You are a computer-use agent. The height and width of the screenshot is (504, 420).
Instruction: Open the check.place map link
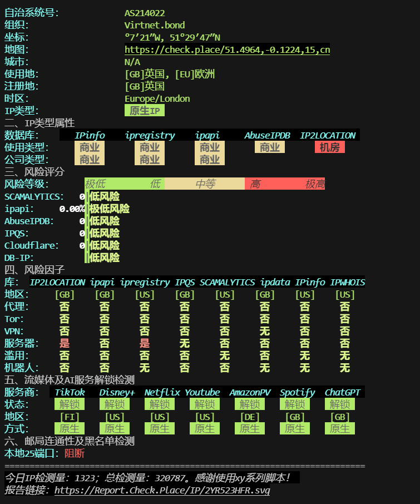click(x=227, y=50)
